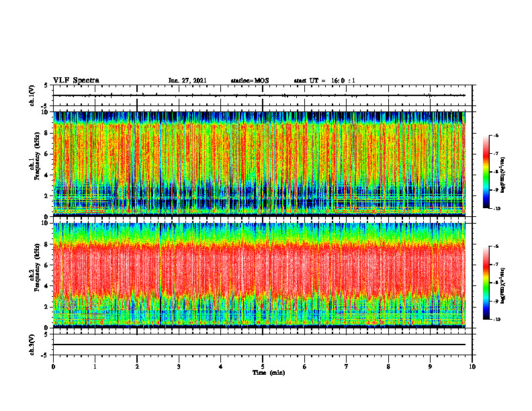Click the "-7" tick on ch.2 colorbar
Image resolution: width=532 pixels, height=411 pixels.
click(x=496, y=265)
